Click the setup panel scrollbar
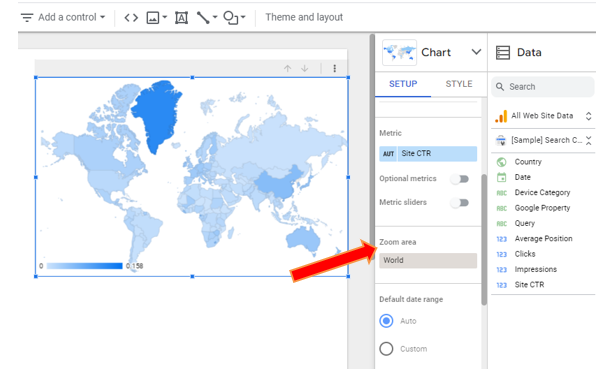Screen dimensions: 599x370 [x=484, y=239]
